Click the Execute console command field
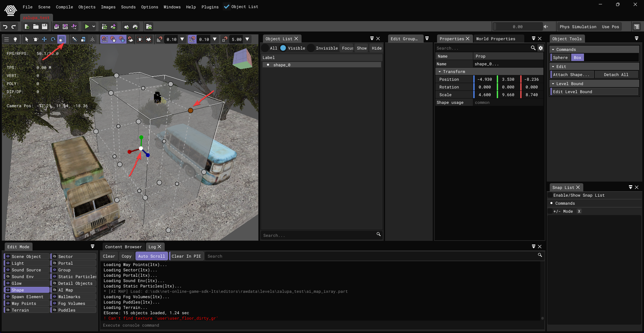The height and width of the screenshot is (333, 644). tap(321, 325)
